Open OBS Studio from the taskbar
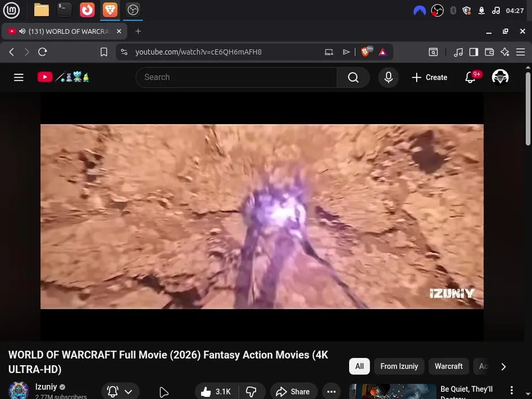The width and height of the screenshot is (532, 399). tap(132, 10)
